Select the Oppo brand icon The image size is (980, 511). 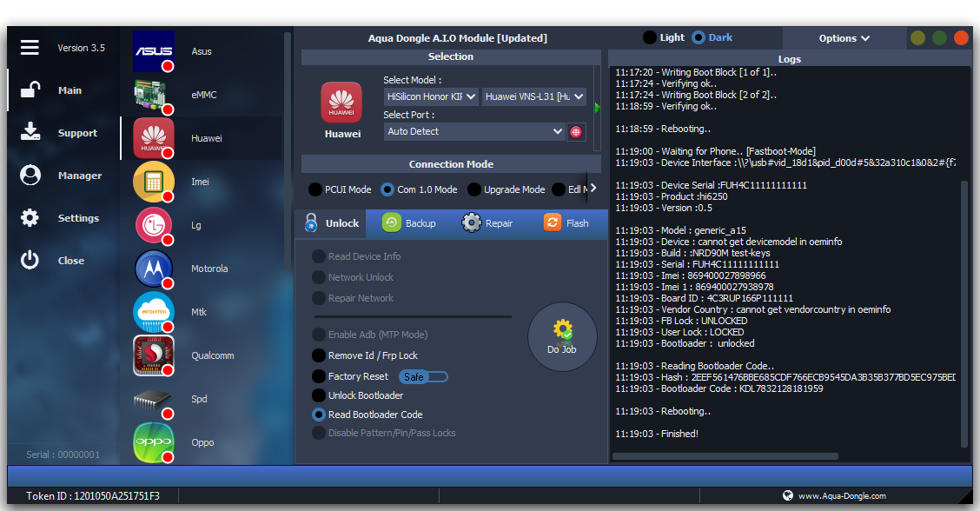[154, 442]
